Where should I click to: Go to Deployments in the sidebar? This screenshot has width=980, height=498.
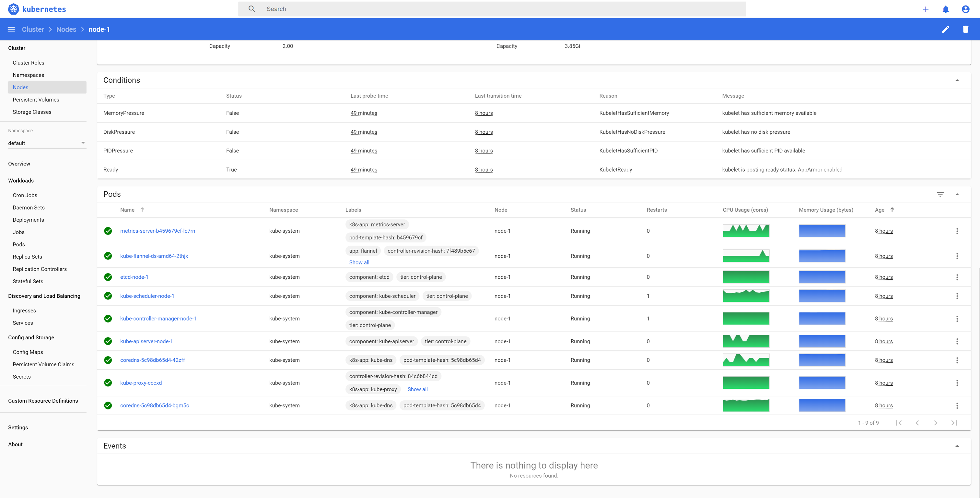click(x=28, y=220)
